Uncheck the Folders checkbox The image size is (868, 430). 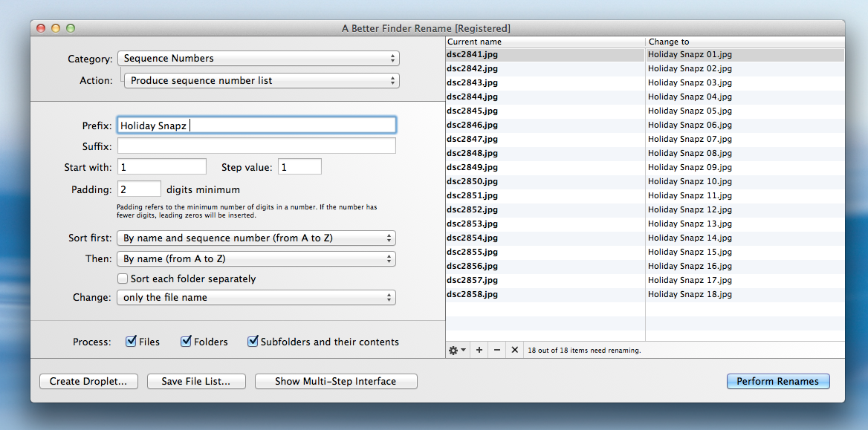186,342
